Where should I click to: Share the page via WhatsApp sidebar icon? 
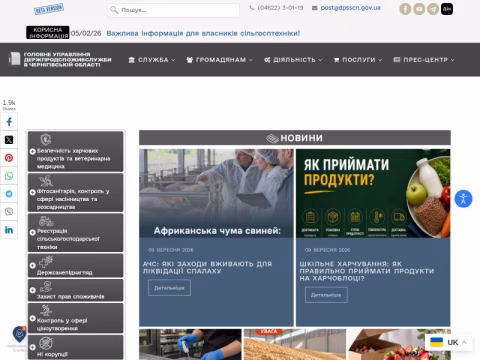pyautogui.click(x=9, y=176)
